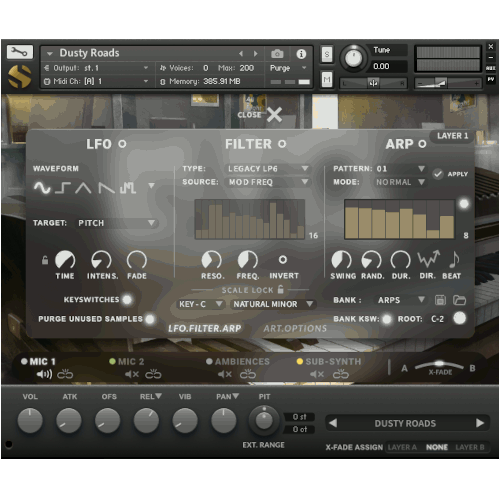
Task: Toggle the scale lock padlock
Action: point(281,289)
